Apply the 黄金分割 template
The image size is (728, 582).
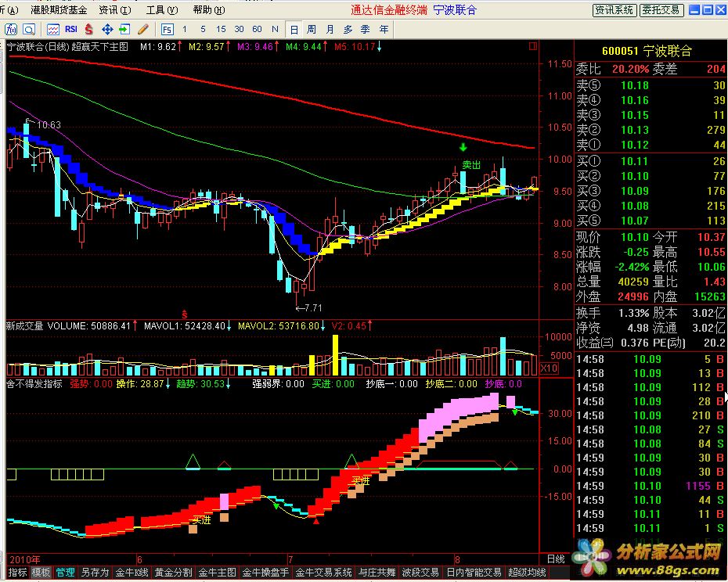173,573
